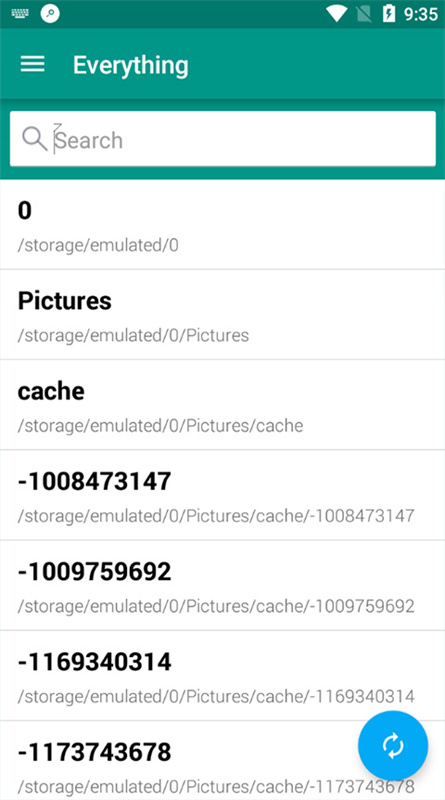
Task: Tap the blue refresh floating button
Action: click(x=393, y=745)
